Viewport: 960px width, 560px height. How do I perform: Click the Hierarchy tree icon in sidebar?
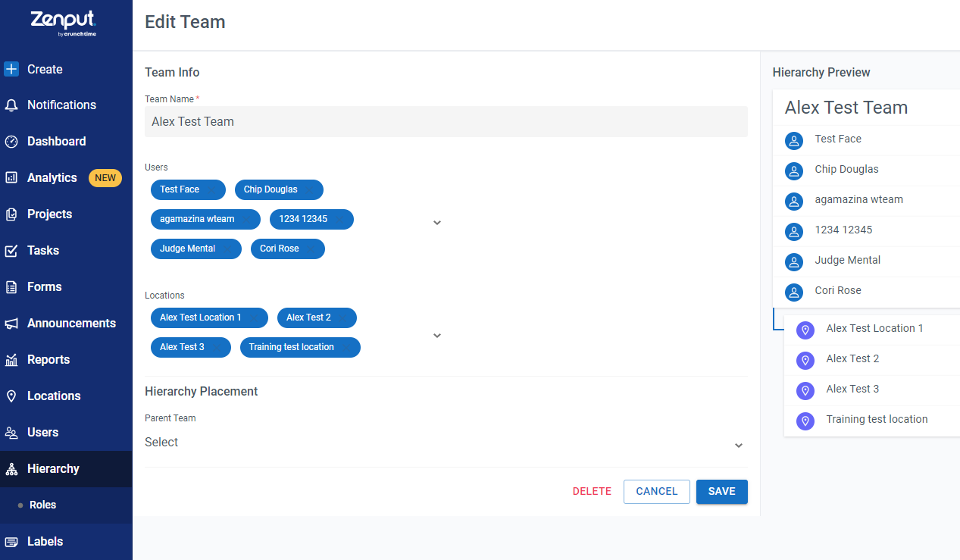pyautogui.click(x=11, y=469)
